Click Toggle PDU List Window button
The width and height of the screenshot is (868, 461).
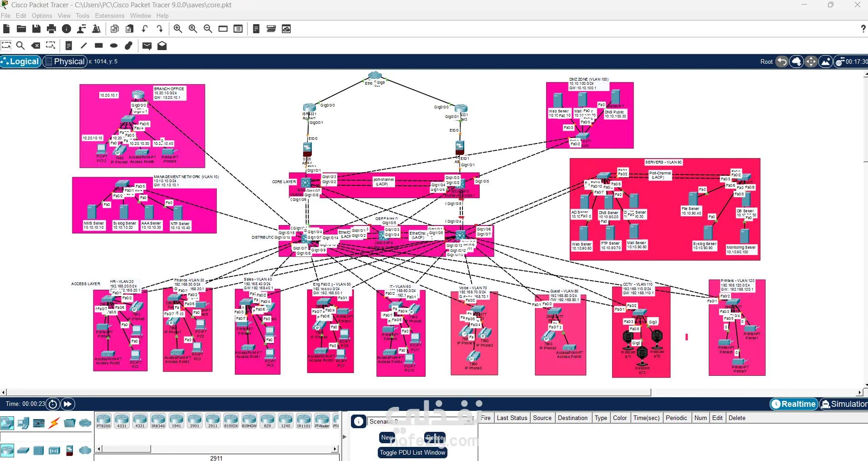[412, 452]
